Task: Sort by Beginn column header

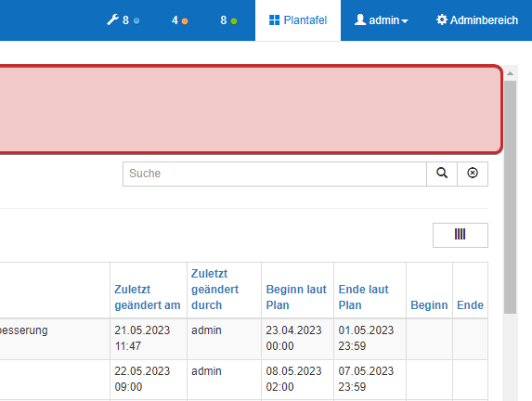Action: coord(429,305)
